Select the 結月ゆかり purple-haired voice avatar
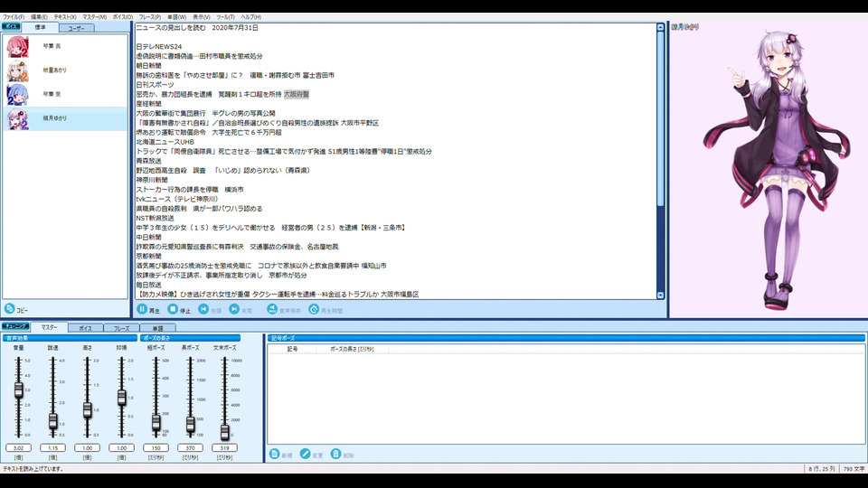Viewport: 868px width, 488px height. click(x=17, y=119)
